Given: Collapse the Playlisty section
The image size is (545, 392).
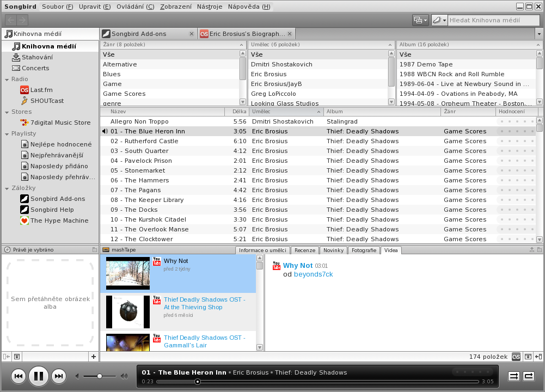Looking at the screenshot, I should pos(7,134).
